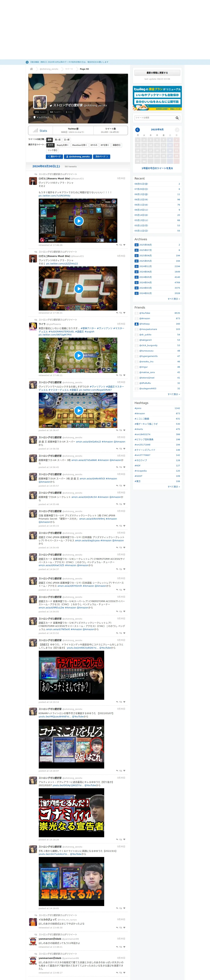The width and height of the screenshot is (210, 980).
Task: Click profile avatar of ストロングゼロ愛好家 in header
Action: point(40,102)
